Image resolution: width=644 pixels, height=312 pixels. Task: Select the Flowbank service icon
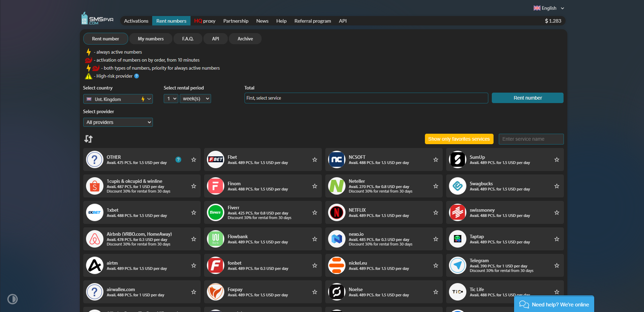click(x=216, y=239)
